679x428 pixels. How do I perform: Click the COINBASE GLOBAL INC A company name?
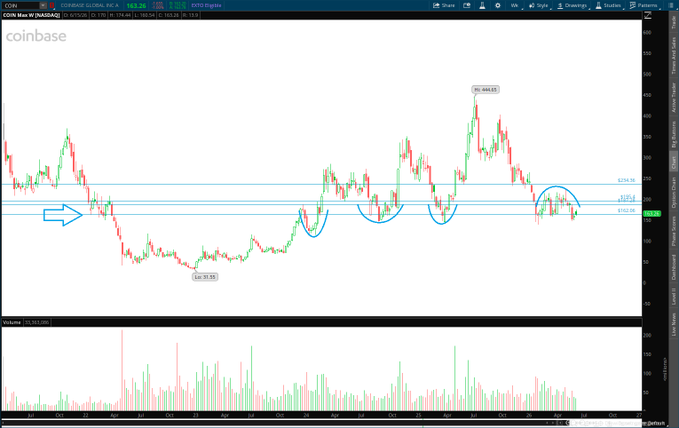point(89,5)
